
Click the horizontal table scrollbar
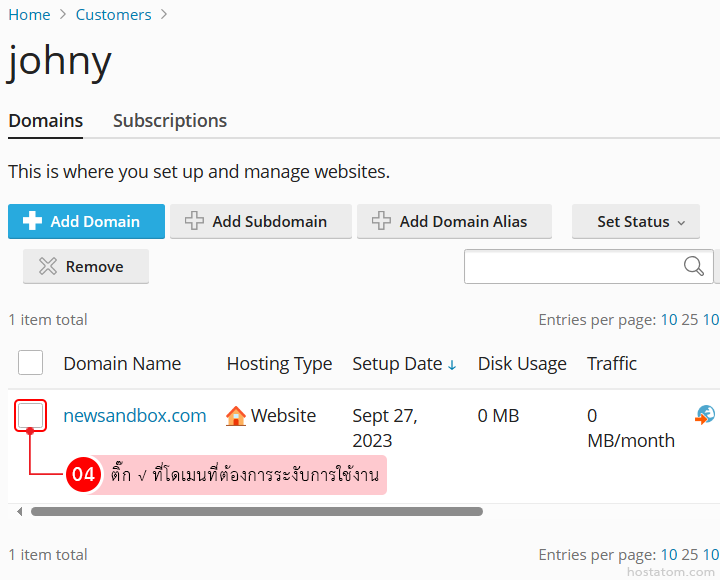coord(257,512)
